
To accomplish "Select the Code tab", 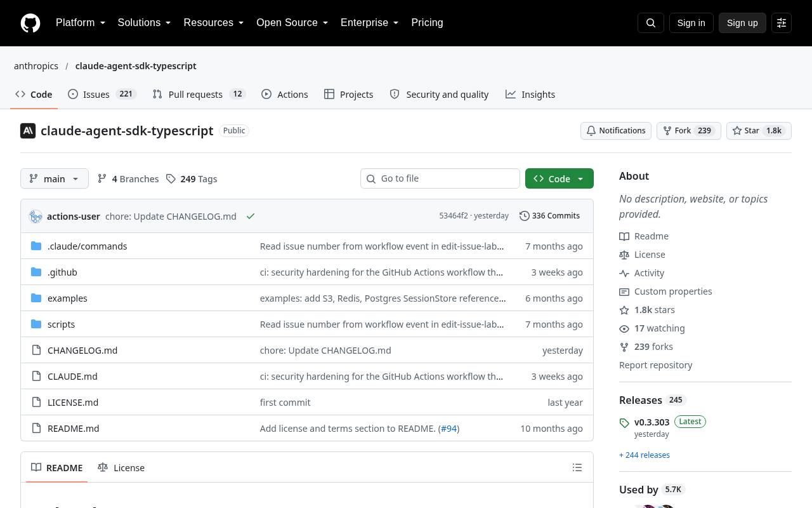I will tap(34, 94).
